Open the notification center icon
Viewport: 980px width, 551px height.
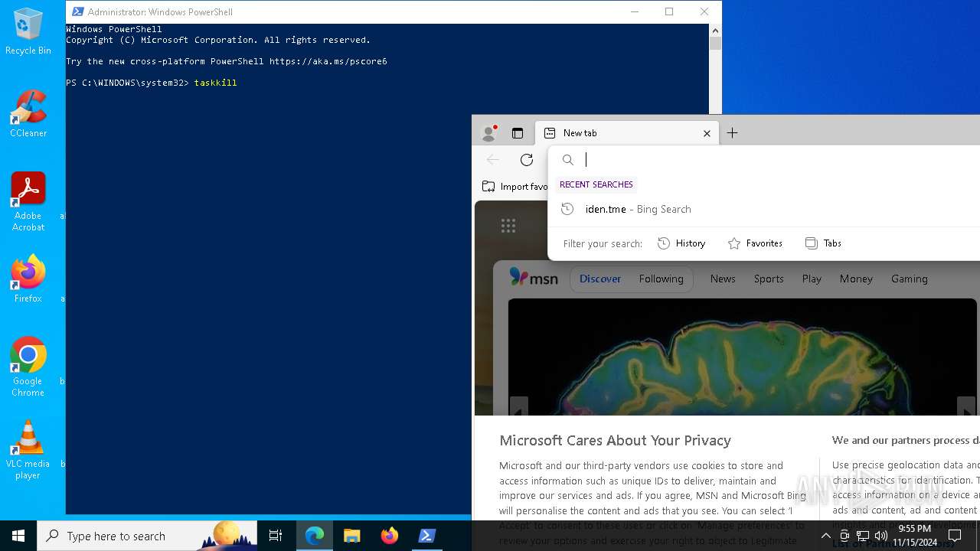(955, 536)
